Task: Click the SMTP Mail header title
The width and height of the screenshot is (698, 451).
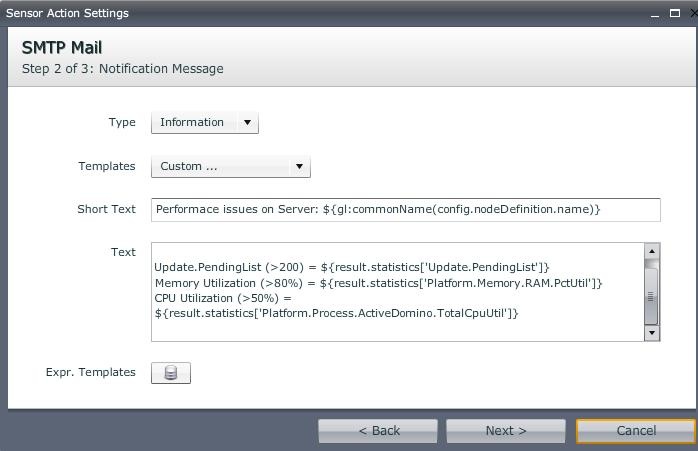Action: (62, 48)
